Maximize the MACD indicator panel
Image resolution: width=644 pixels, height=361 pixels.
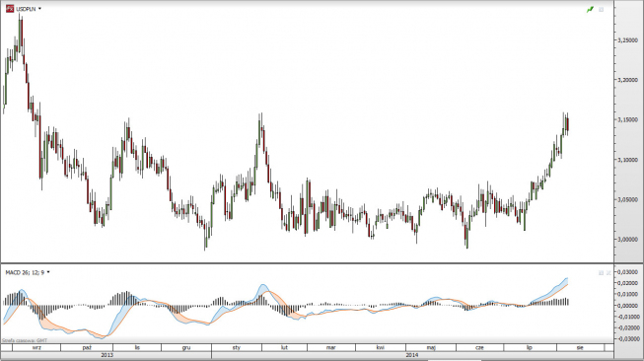pyautogui.click(x=602, y=272)
